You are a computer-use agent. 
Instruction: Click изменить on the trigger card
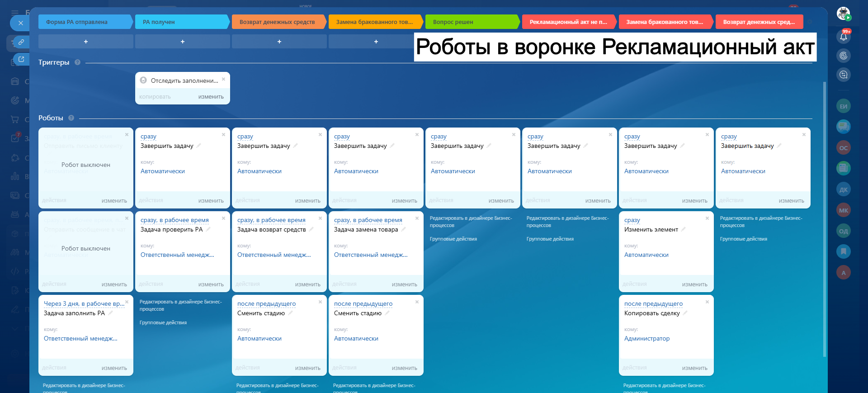click(211, 97)
